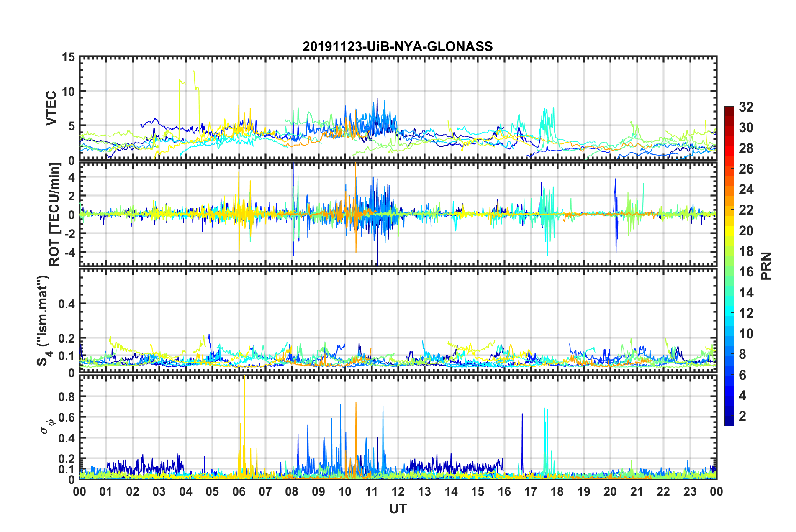Click x-axis tick label 18
This screenshot has height=532, width=796.
pyautogui.click(x=557, y=491)
